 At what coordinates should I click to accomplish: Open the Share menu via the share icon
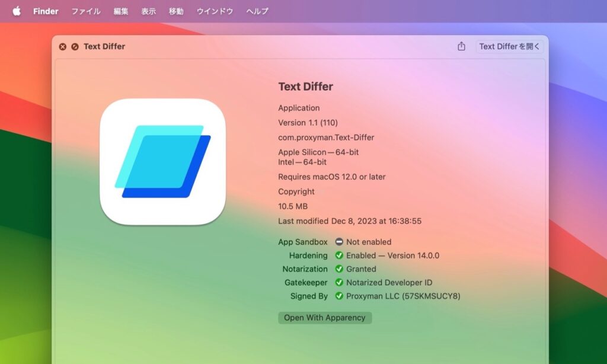(x=461, y=46)
